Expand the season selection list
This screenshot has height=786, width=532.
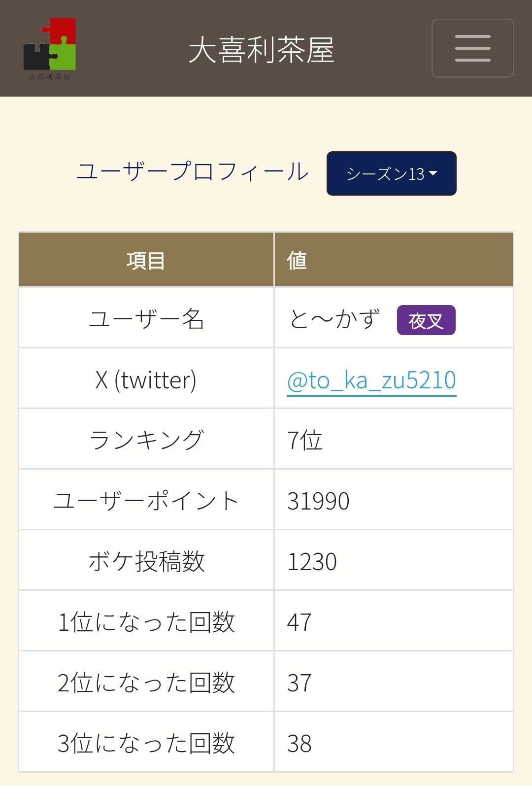pyautogui.click(x=392, y=173)
